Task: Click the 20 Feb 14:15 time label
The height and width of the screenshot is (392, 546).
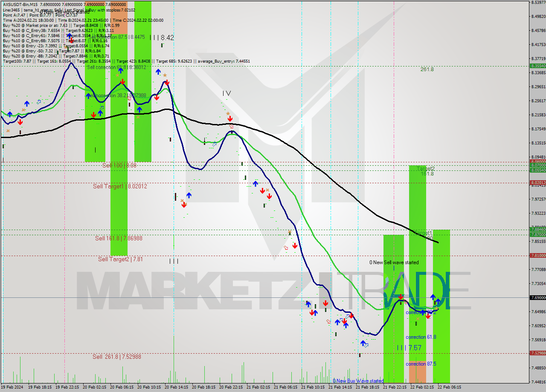Action: point(176,387)
